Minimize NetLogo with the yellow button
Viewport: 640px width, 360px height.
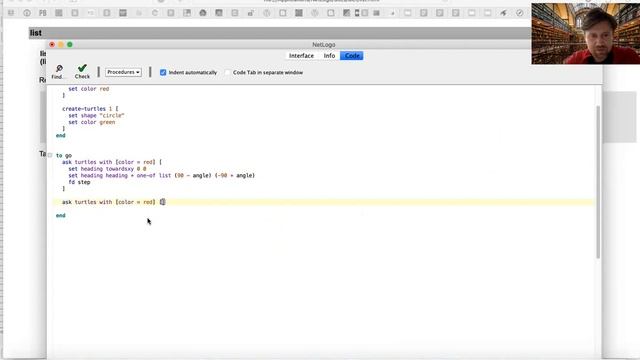click(x=61, y=44)
